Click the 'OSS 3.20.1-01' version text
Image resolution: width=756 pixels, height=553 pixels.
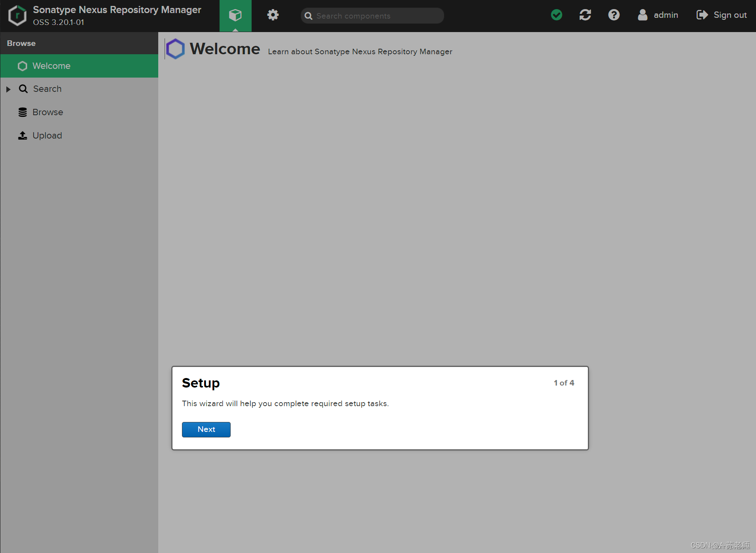click(59, 22)
